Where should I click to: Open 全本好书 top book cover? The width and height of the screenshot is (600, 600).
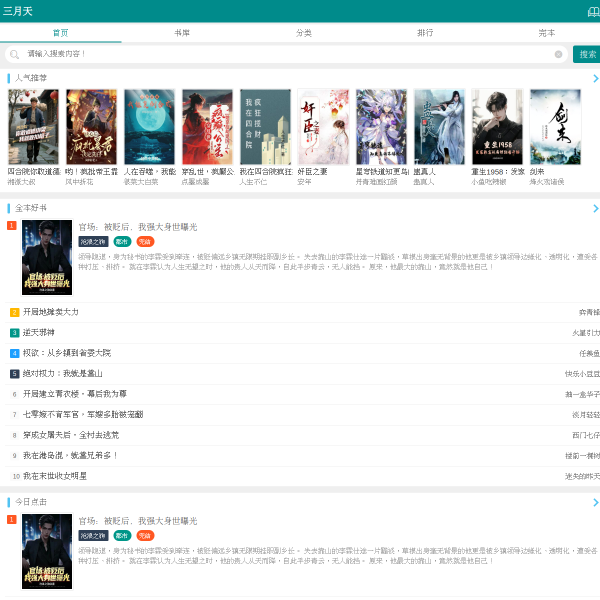pos(47,258)
